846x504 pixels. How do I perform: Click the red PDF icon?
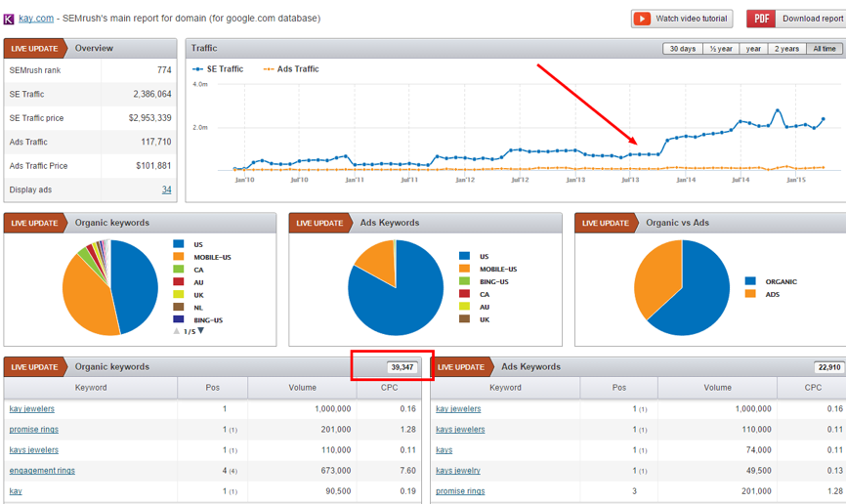pyautogui.click(x=761, y=19)
